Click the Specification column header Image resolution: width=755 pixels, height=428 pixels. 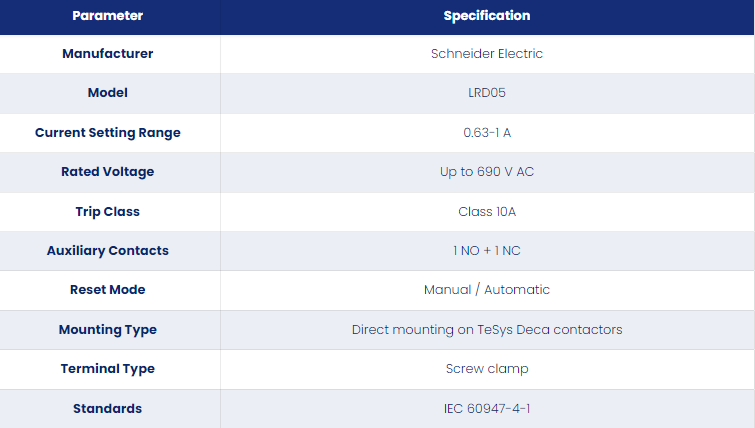click(x=487, y=15)
